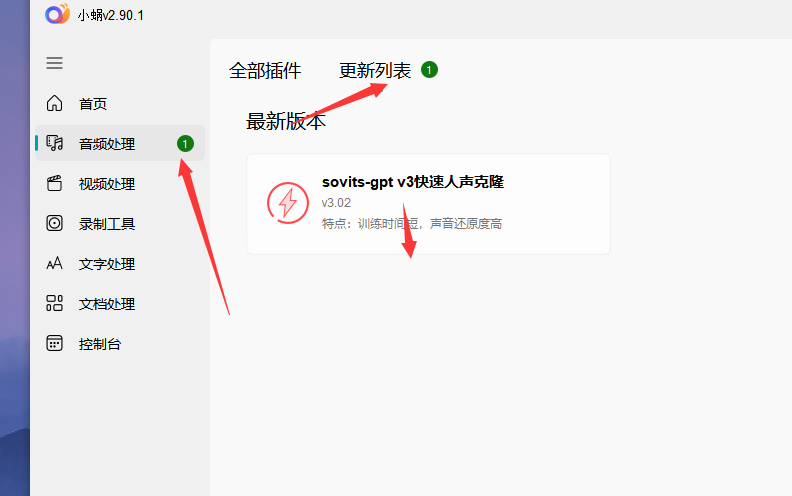
Task: Click the 小蜗 app logo icon
Action: point(57,14)
